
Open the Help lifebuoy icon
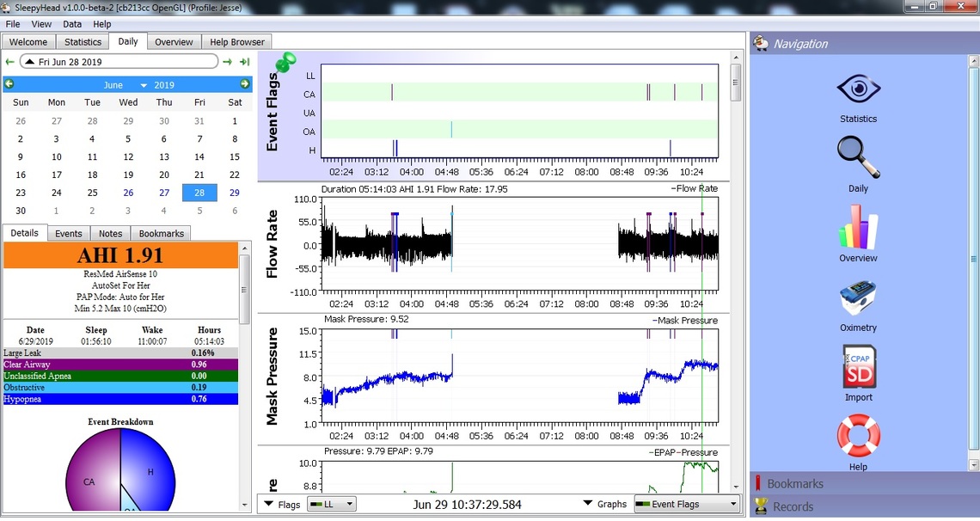pos(858,435)
